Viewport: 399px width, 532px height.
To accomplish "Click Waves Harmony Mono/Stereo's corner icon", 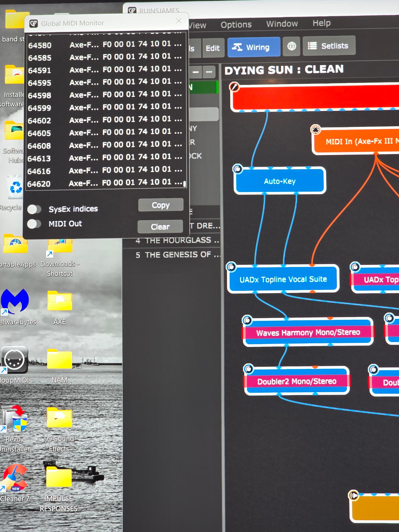I will 247,320.
